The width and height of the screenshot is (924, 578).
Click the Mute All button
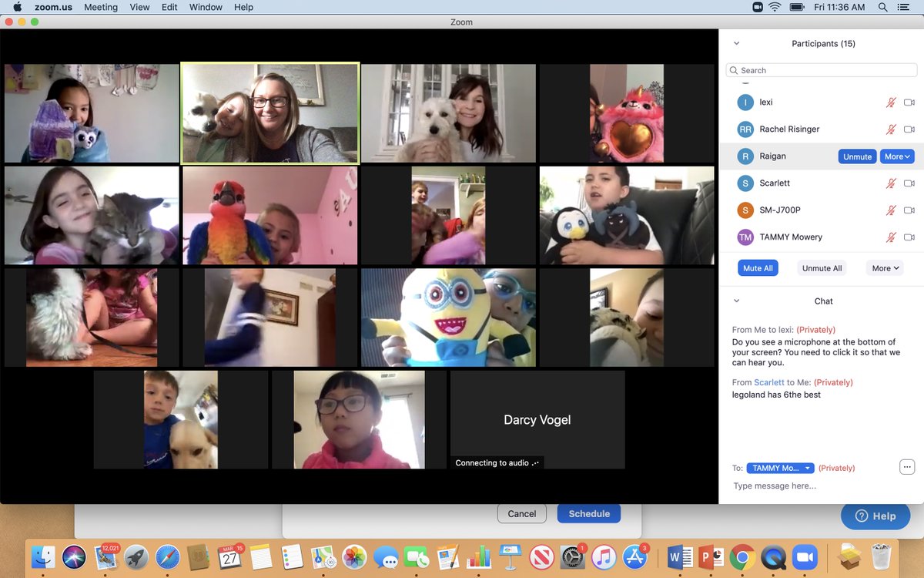[x=758, y=268]
